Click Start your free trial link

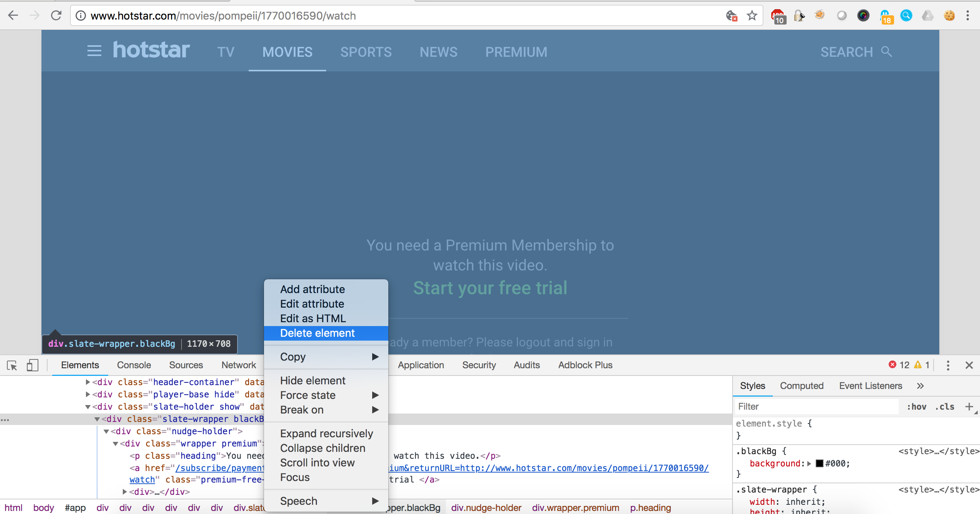pos(490,288)
